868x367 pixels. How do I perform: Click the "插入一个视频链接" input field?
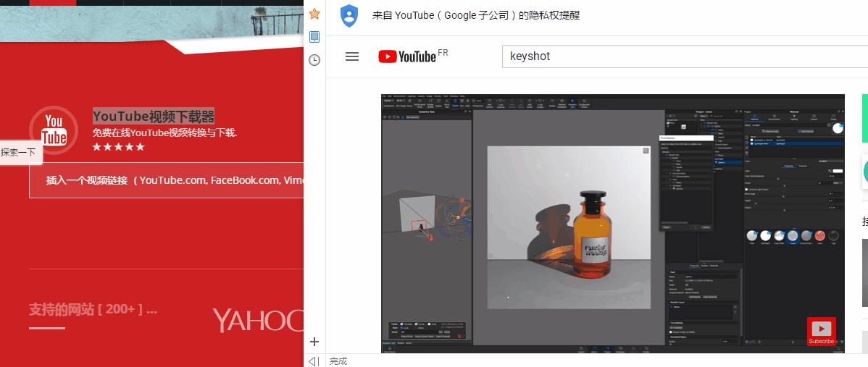[174, 180]
